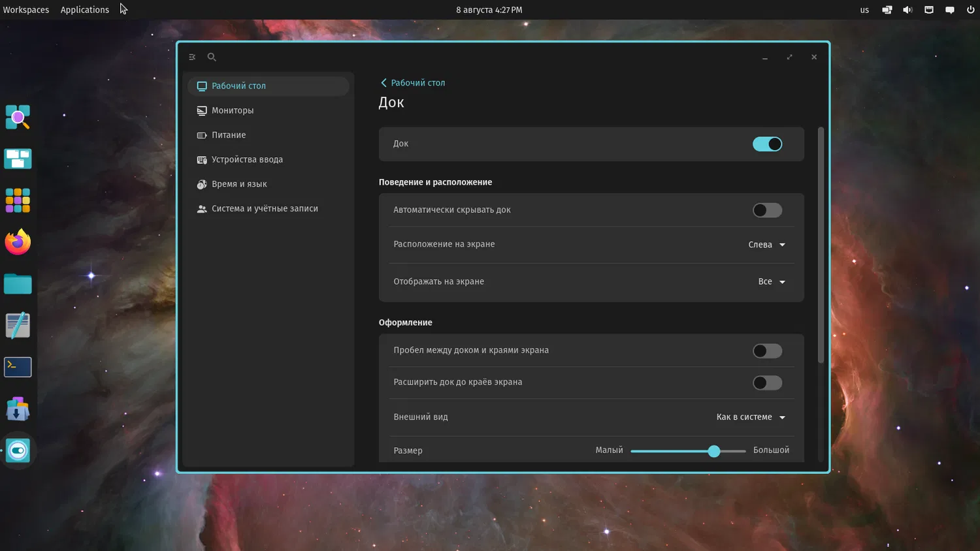Click the dock Размер slider handle
The image size is (980, 551).
(x=714, y=451)
